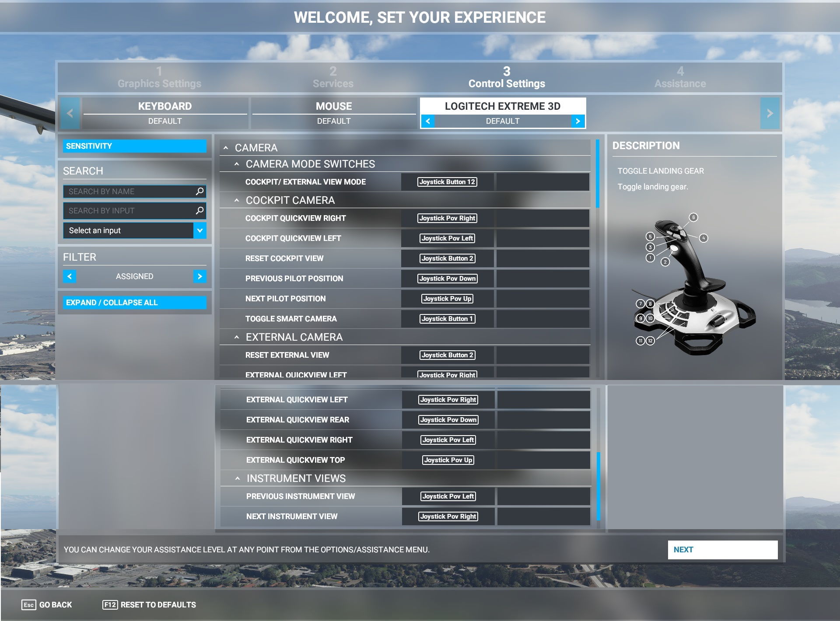
Task: Edit PREVIOUS INSTRUMENT VIEW Pov Left binding
Action: [x=448, y=496]
